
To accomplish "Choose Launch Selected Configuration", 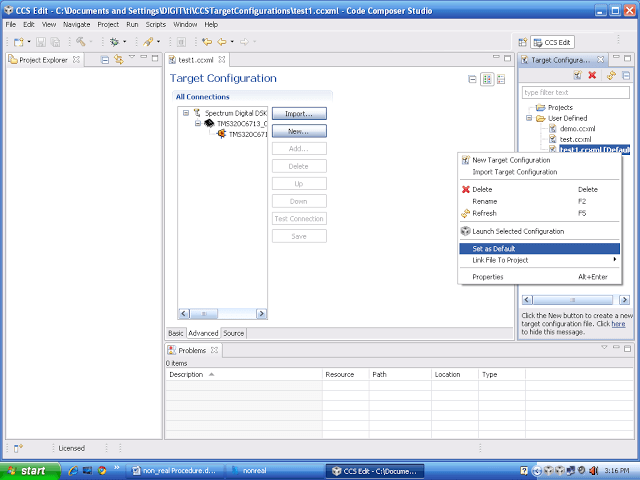I will coord(539,231).
